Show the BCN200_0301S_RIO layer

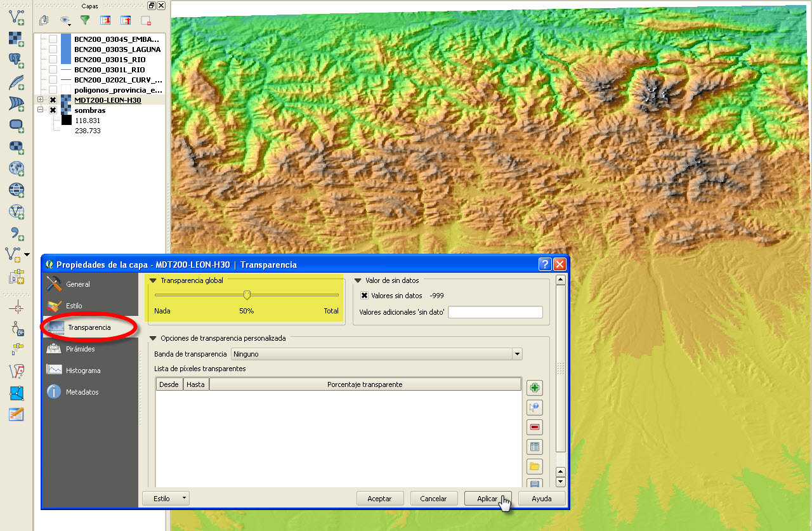pyautogui.click(x=52, y=60)
